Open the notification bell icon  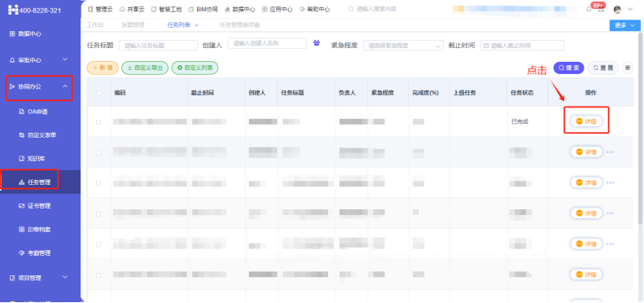pyautogui.click(x=589, y=9)
